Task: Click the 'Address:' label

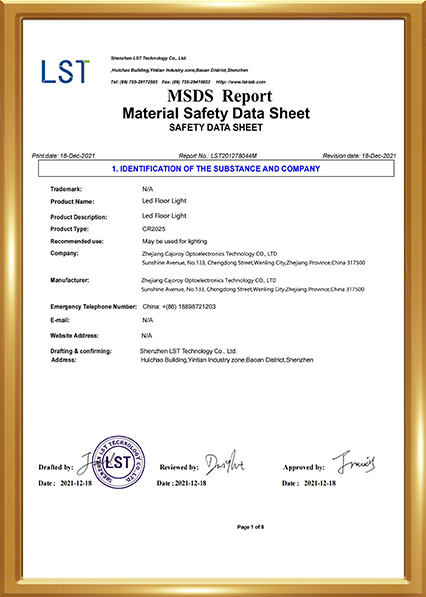Action: [x=64, y=360]
